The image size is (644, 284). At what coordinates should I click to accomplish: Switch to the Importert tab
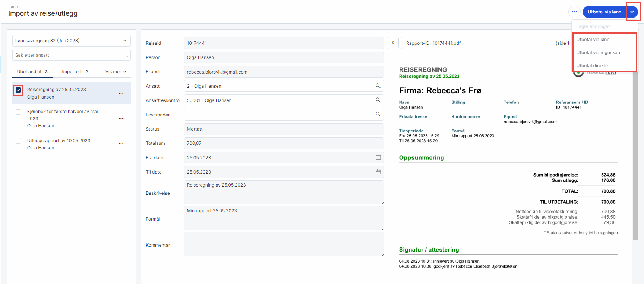coord(75,72)
